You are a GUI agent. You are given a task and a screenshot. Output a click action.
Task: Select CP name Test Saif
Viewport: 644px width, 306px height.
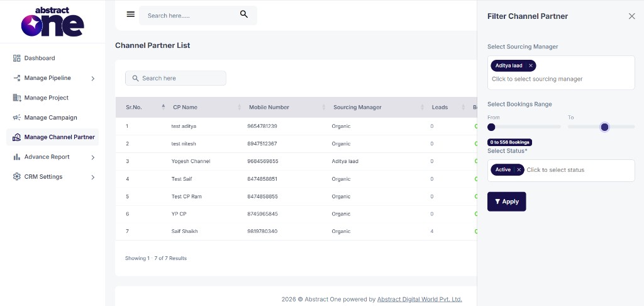tap(182, 179)
